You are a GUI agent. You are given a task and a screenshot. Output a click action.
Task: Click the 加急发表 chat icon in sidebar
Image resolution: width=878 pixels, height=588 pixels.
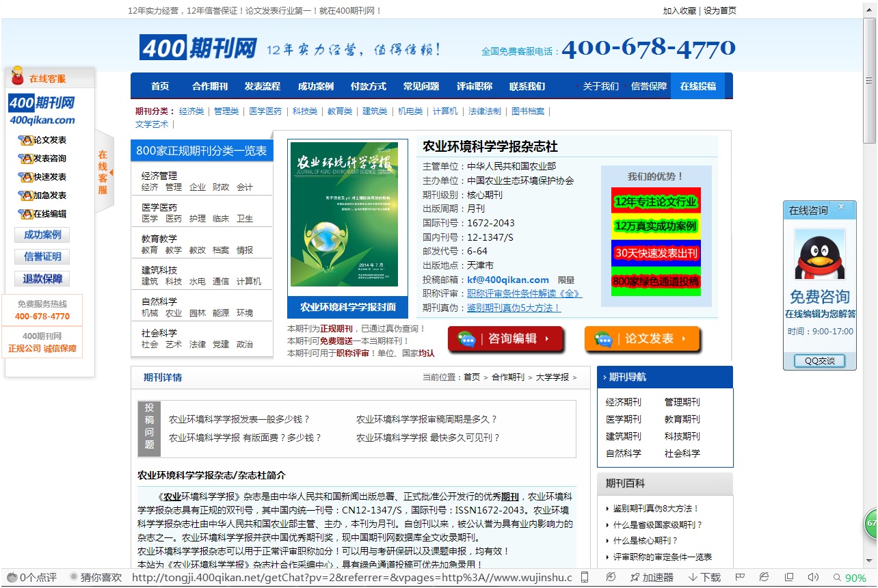26,196
